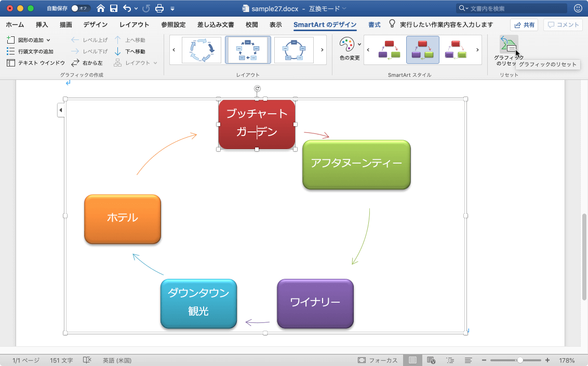Click 行頭文字の追加
The height and width of the screenshot is (366, 588).
pos(30,51)
